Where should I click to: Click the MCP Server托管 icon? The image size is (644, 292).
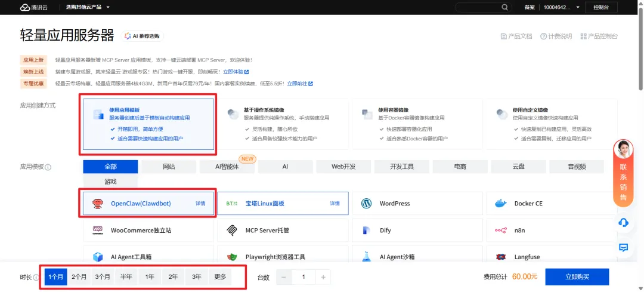tap(232, 230)
